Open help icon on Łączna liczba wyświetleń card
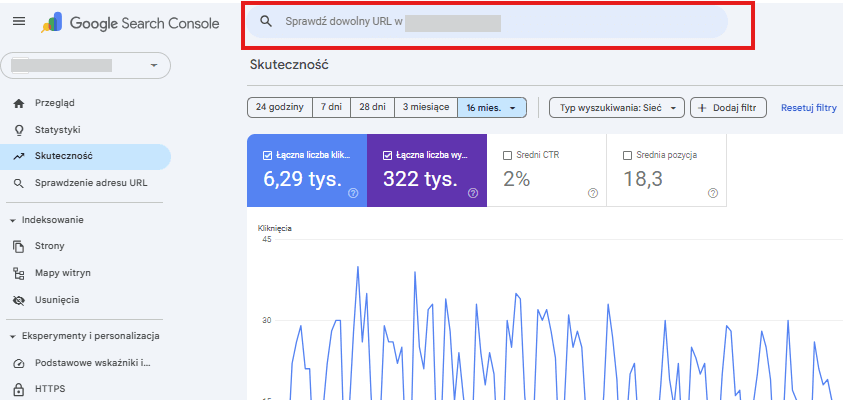This screenshot has height=400, width=843. pos(473,194)
